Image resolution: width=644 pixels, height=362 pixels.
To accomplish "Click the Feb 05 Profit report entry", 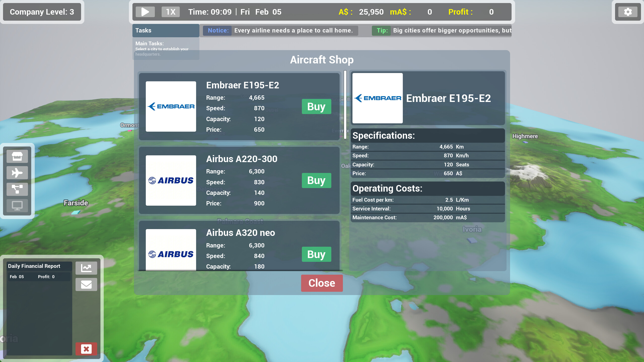I will [39, 277].
